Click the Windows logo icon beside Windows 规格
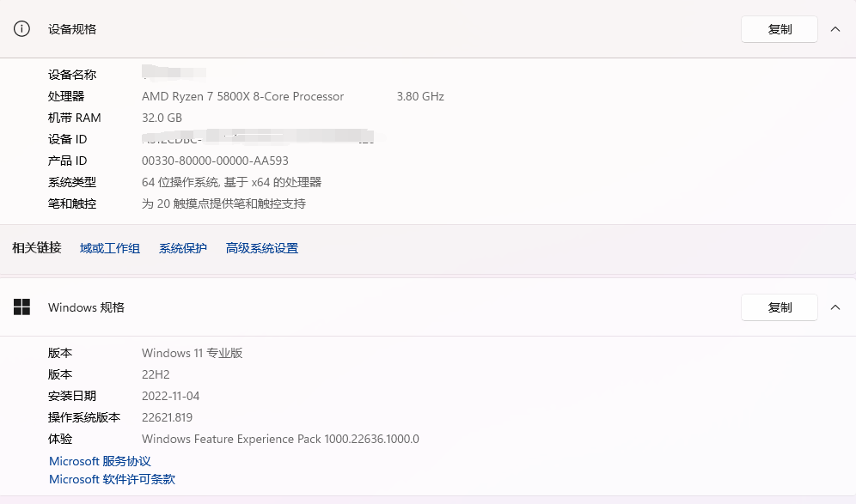Image resolution: width=856 pixels, height=504 pixels. (21, 307)
